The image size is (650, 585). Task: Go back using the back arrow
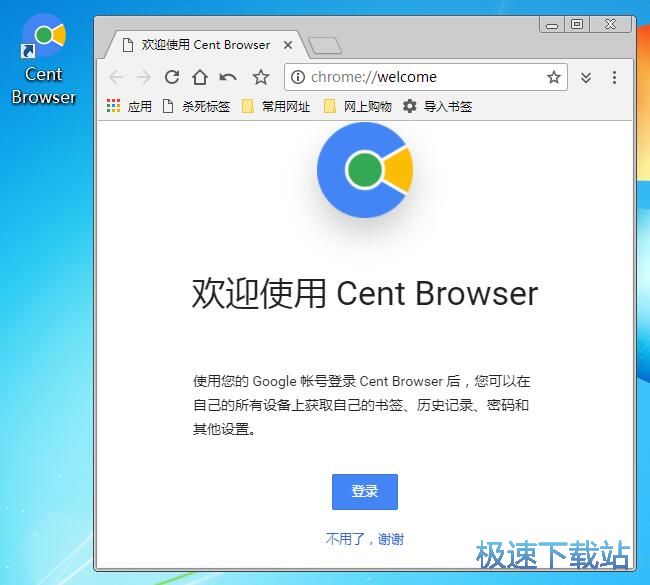[x=116, y=77]
